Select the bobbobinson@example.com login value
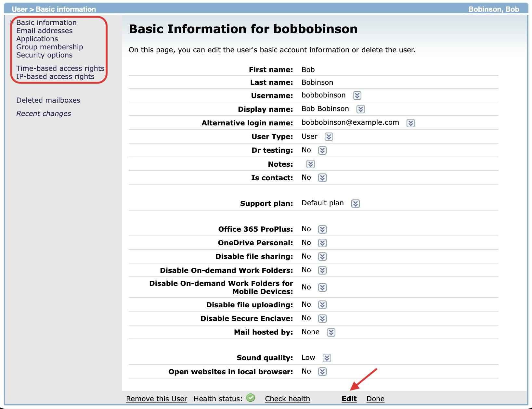The image size is (532, 409). (350, 122)
